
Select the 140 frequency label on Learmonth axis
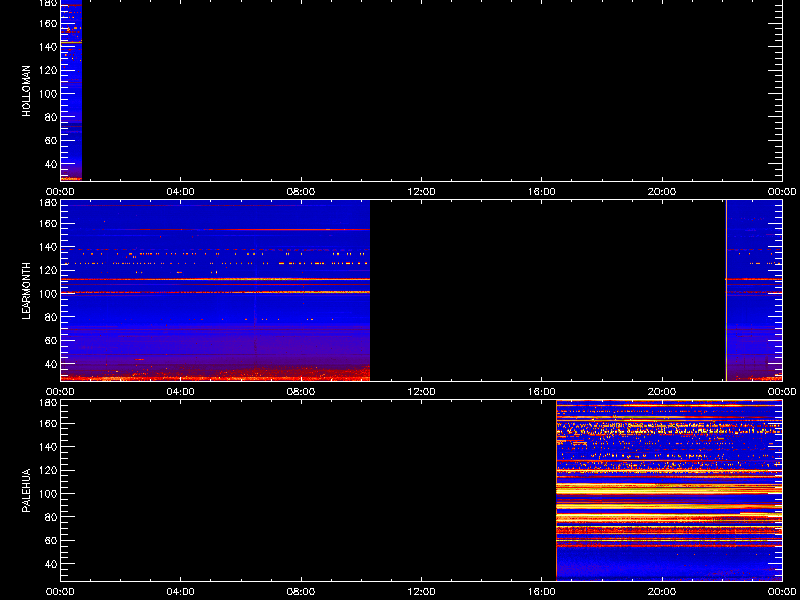(48, 247)
